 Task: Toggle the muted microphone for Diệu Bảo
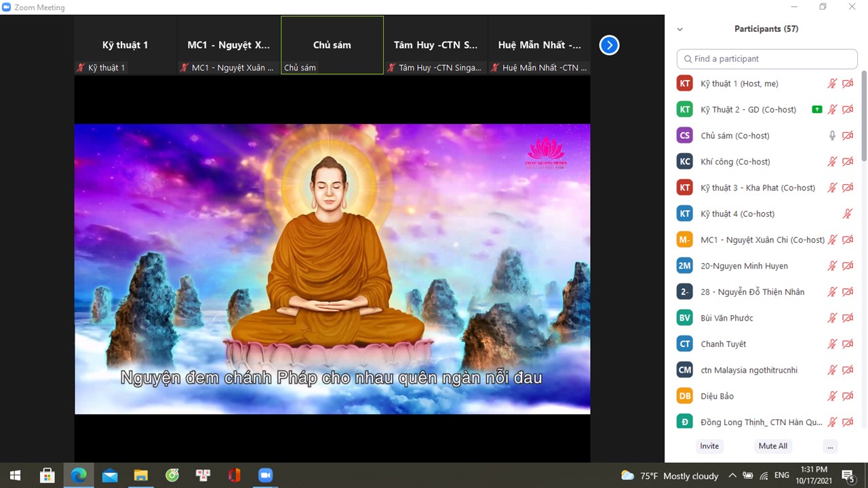coord(832,396)
